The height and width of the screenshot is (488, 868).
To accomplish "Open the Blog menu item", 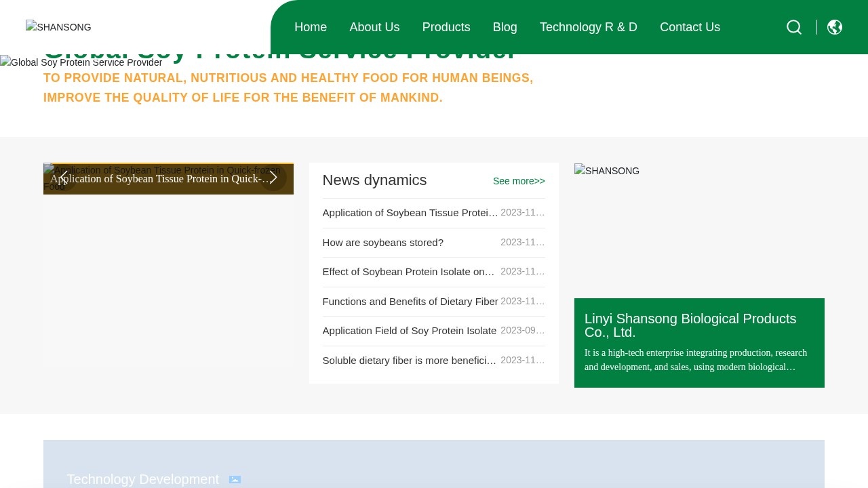I will [505, 27].
